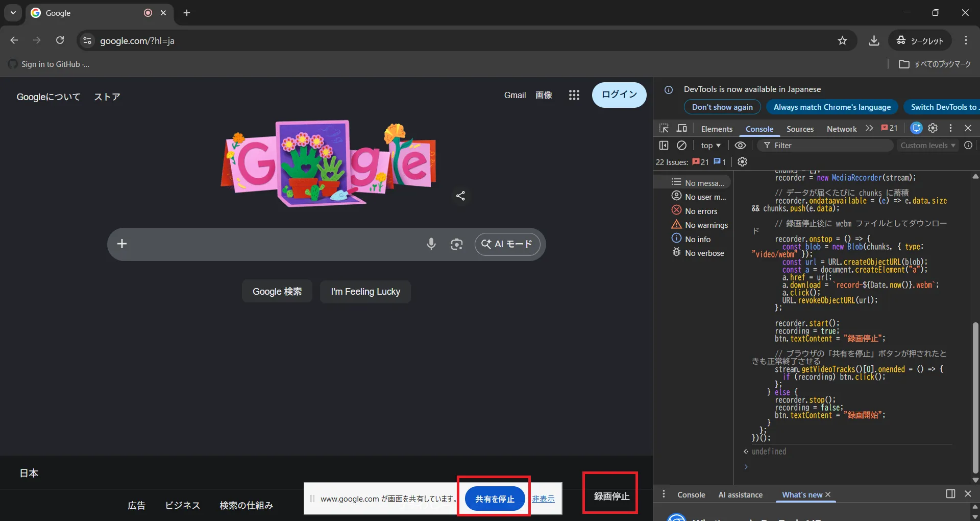Open the ストア link
The image size is (980, 521).
point(107,97)
